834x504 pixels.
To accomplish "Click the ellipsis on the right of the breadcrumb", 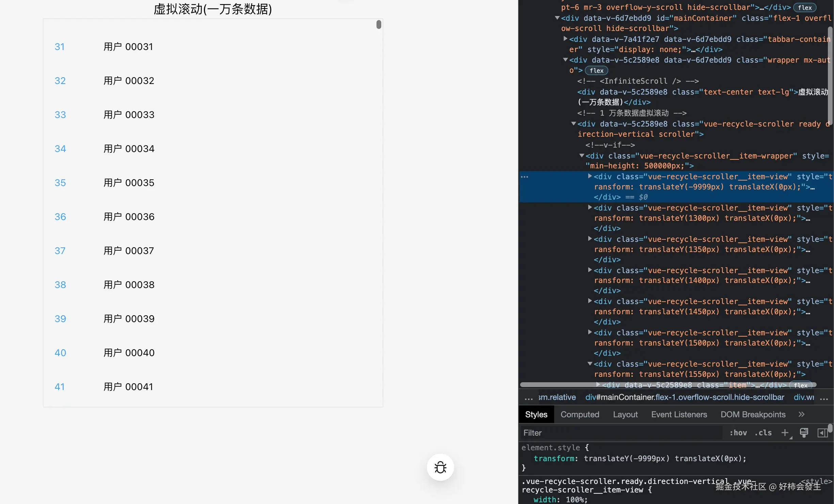I will coord(824,398).
